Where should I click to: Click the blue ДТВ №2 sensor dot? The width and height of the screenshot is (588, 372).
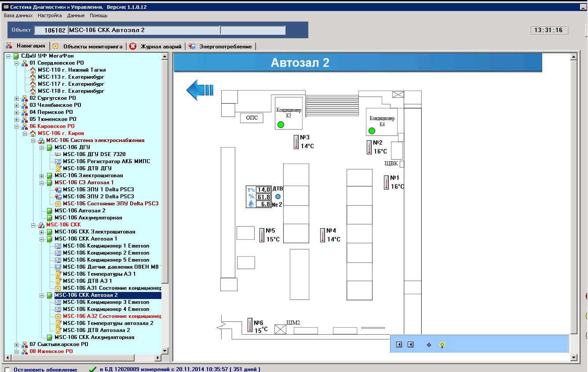coord(278,197)
